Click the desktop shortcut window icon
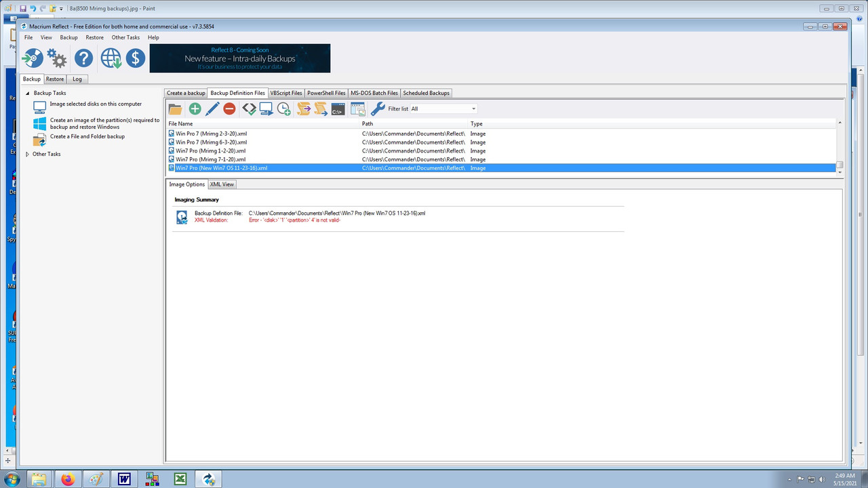 pyautogui.click(x=357, y=108)
